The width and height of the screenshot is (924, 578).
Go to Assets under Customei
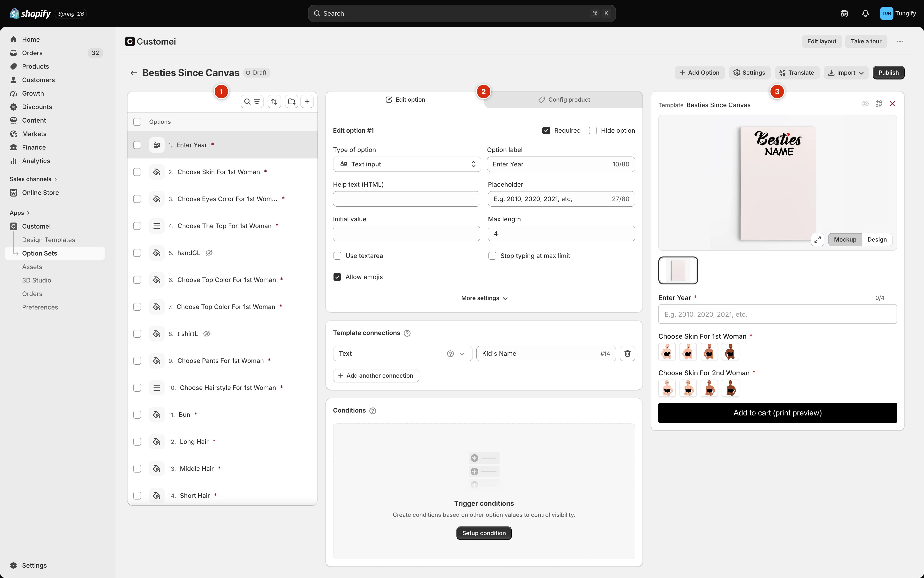pos(32,267)
